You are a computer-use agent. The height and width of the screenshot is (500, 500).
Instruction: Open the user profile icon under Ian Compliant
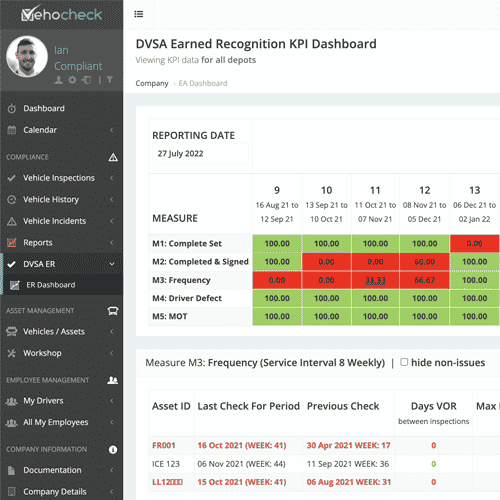(59, 80)
